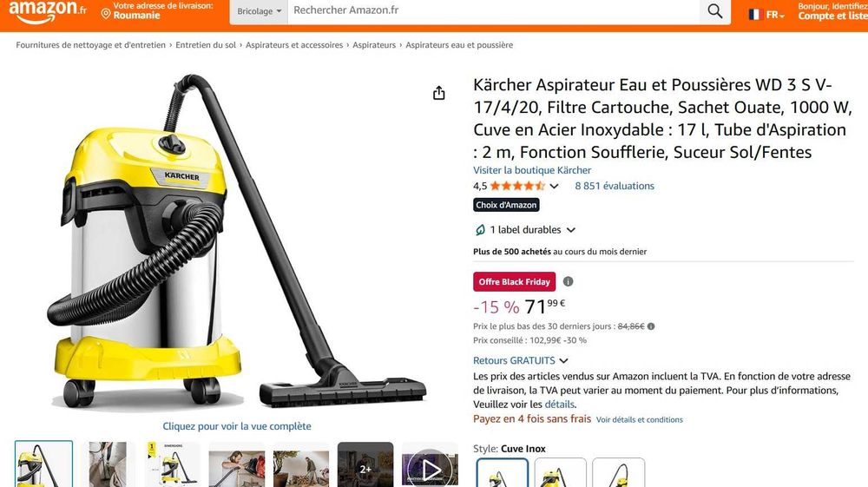This screenshot has height=487, width=868.
Task: Visit the Kärcher boutique link
Action: [x=532, y=170]
